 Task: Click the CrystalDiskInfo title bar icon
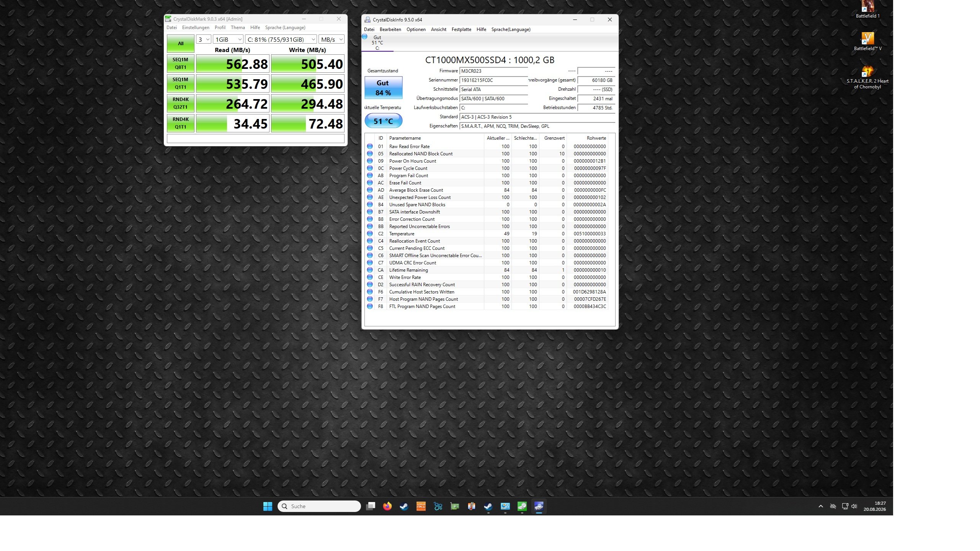(x=367, y=20)
